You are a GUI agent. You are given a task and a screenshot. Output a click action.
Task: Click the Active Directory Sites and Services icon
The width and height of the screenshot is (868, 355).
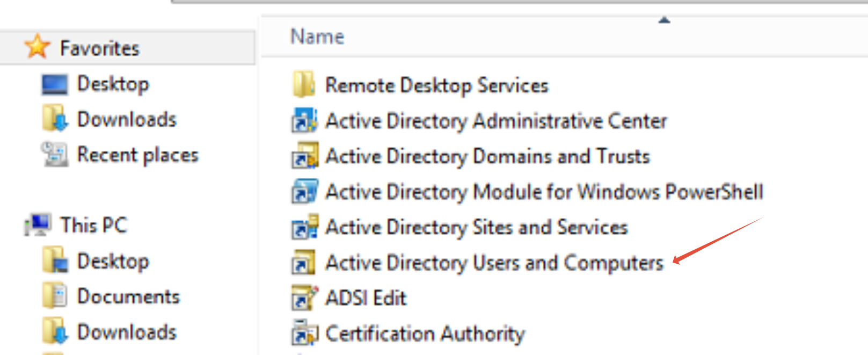304,227
